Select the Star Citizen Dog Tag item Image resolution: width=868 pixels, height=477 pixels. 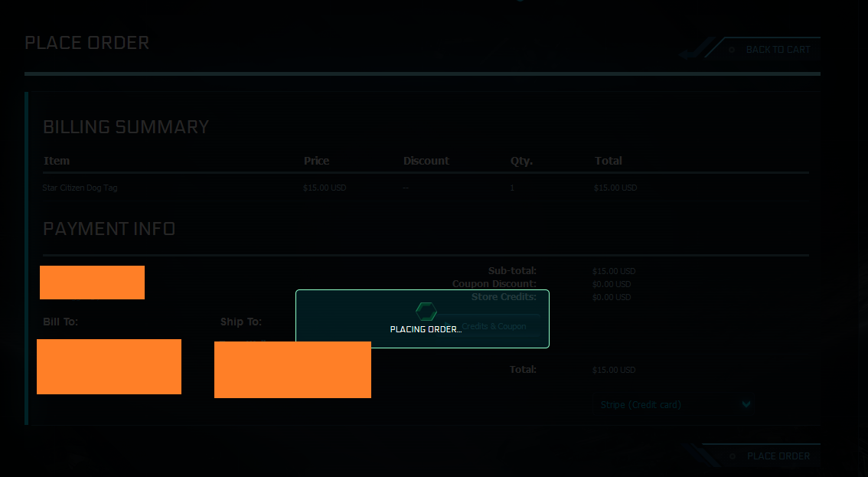[80, 188]
